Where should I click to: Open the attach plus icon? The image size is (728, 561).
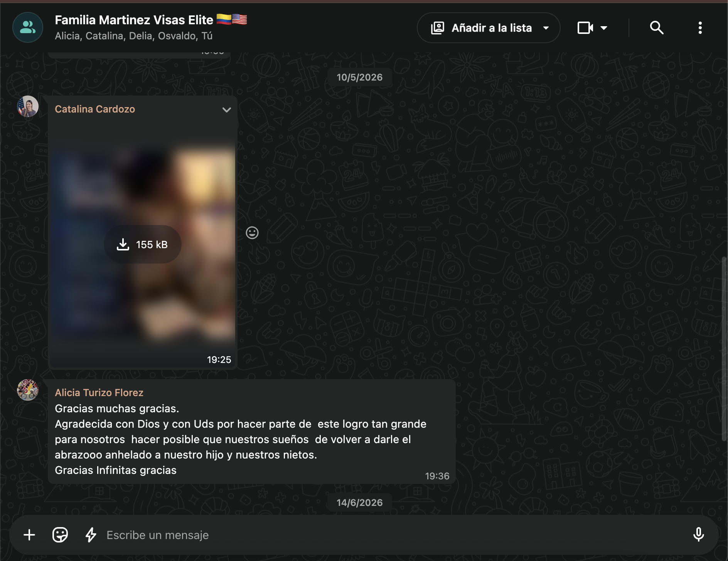pos(29,535)
